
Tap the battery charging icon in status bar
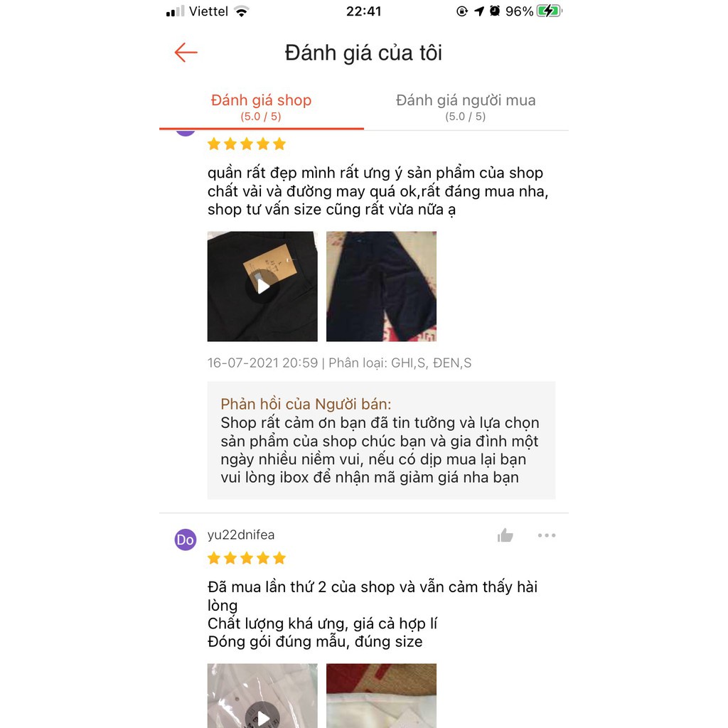pos(549,11)
